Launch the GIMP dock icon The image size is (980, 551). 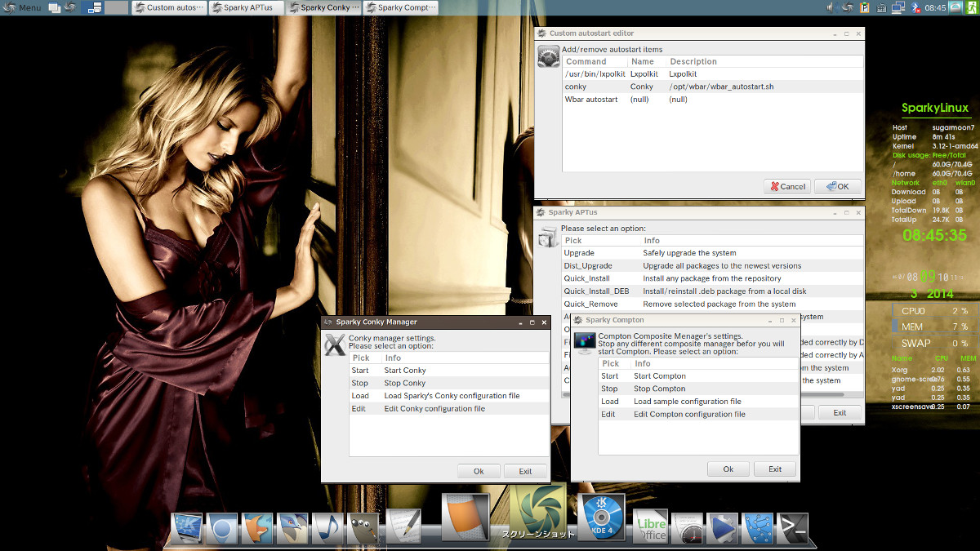(363, 528)
